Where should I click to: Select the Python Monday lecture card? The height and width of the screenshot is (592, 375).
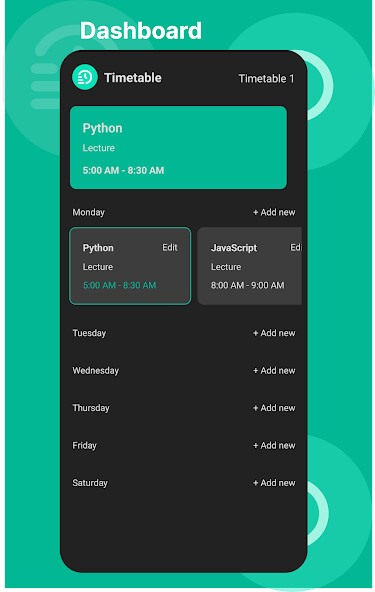click(130, 266)
